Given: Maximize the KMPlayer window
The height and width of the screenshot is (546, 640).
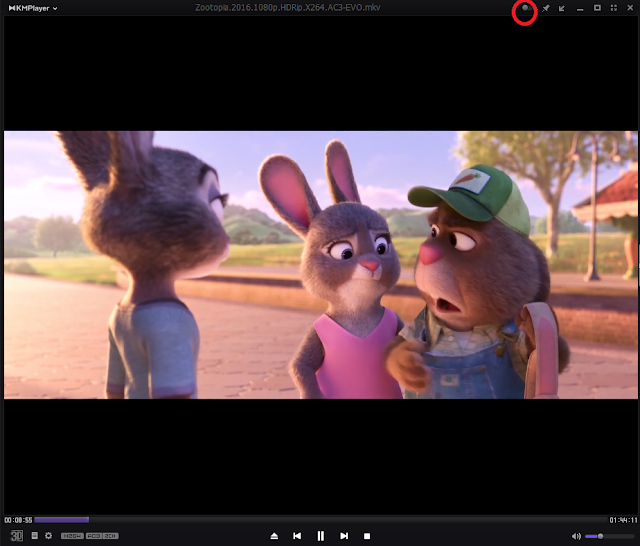Looking at the screenshot, I should point(597,8).
